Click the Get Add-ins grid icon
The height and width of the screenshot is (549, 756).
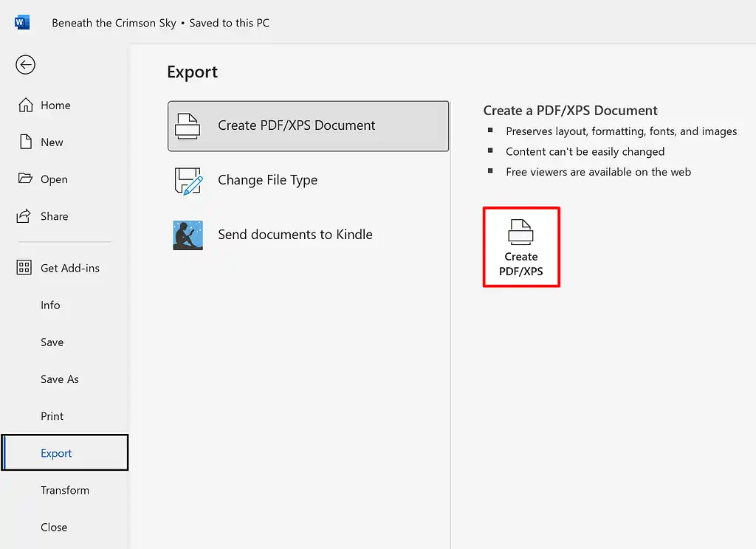[x=24, y=268]
